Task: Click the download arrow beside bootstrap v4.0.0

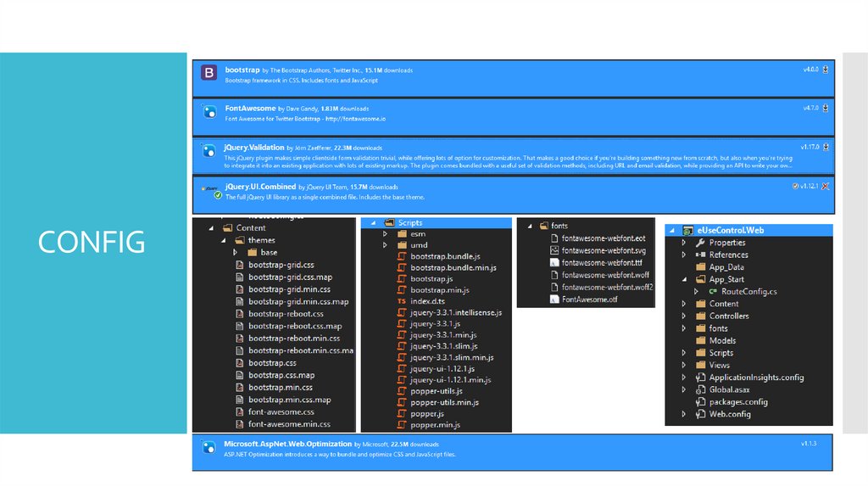Action: pyautogui.click(x=826, y=70)
